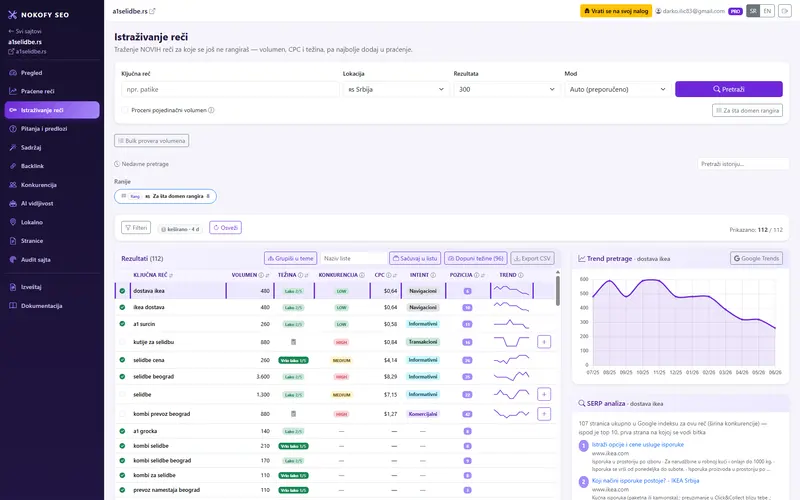Viewport: 800px width, 500px height.
Task: Open the Lokacija Srbija dropdown
Action: pyautogui.click(x=396, y=89)
